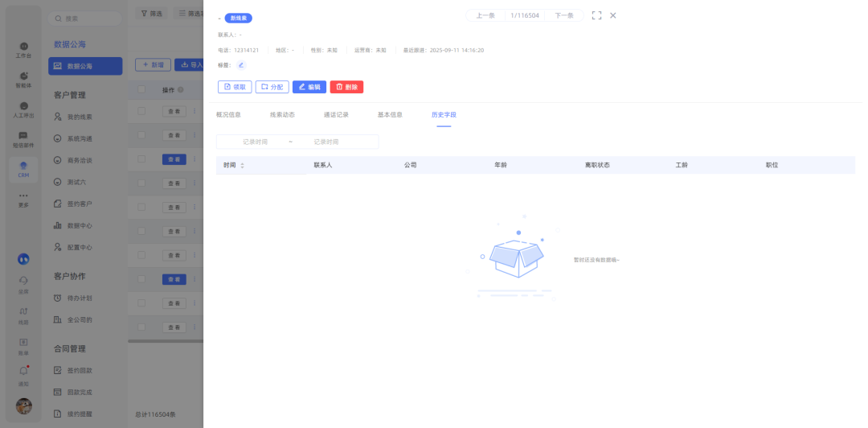
Task: Close the lead detail drawer with X
Action: pyautogui.click(x=613, y=15)
